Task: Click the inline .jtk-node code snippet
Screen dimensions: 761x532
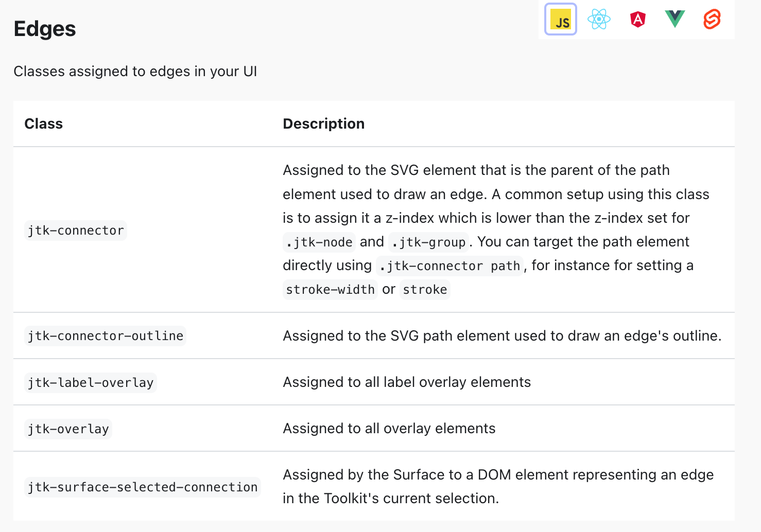Action: pyautogui.click(x=319, y=242)
